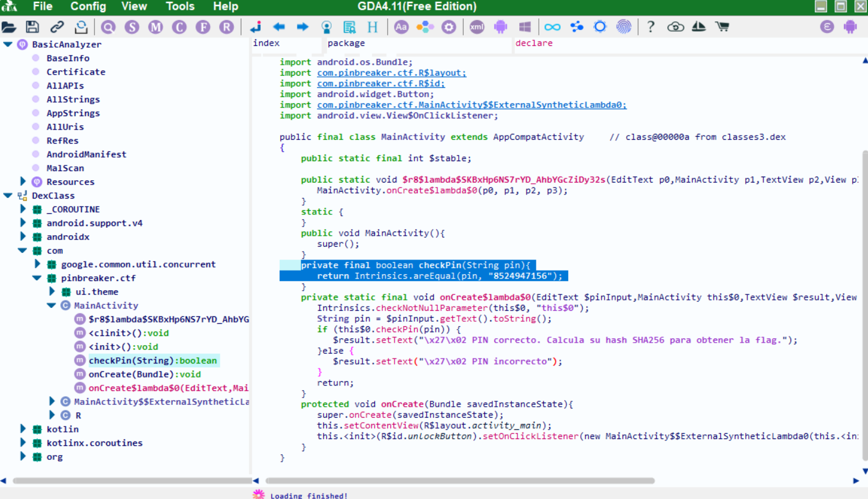The width and height of the screenshot is (868, 499).
Task: Click the shopping cart toolbar icon
Action: [722, 27]
